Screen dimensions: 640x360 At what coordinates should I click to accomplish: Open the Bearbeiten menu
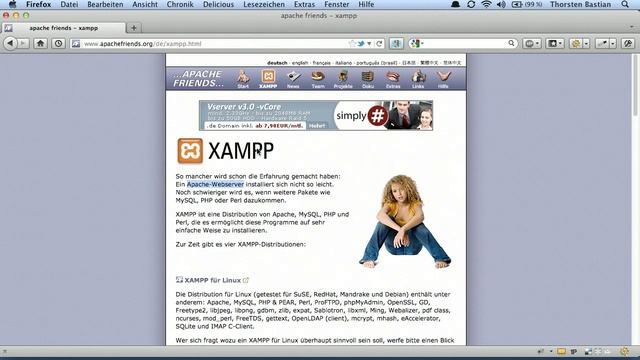tap(105, 4)
